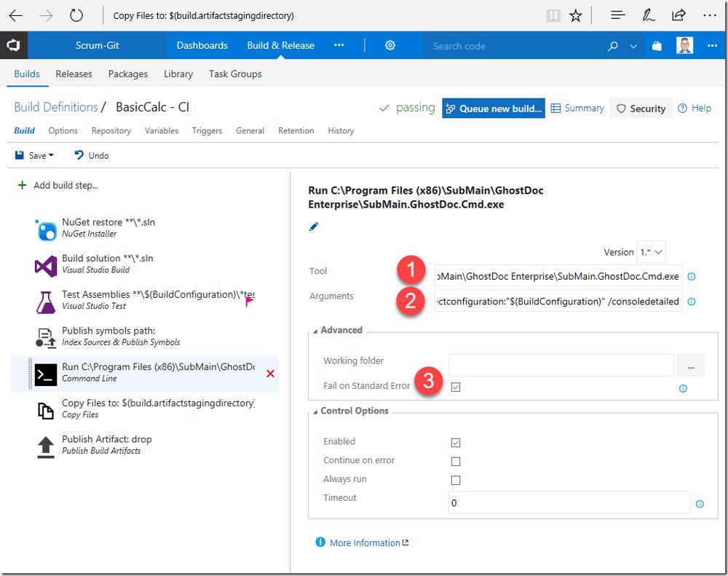Open the Repository tab
Viewport: 728px width, 576px height.
click(x=111, y=130)
